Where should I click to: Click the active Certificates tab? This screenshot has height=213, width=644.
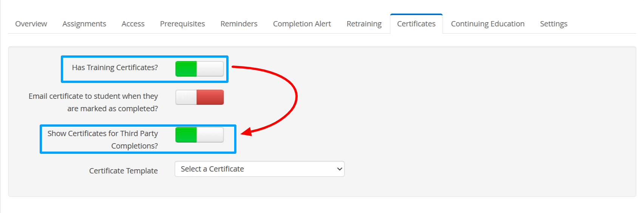coord(416,24)
